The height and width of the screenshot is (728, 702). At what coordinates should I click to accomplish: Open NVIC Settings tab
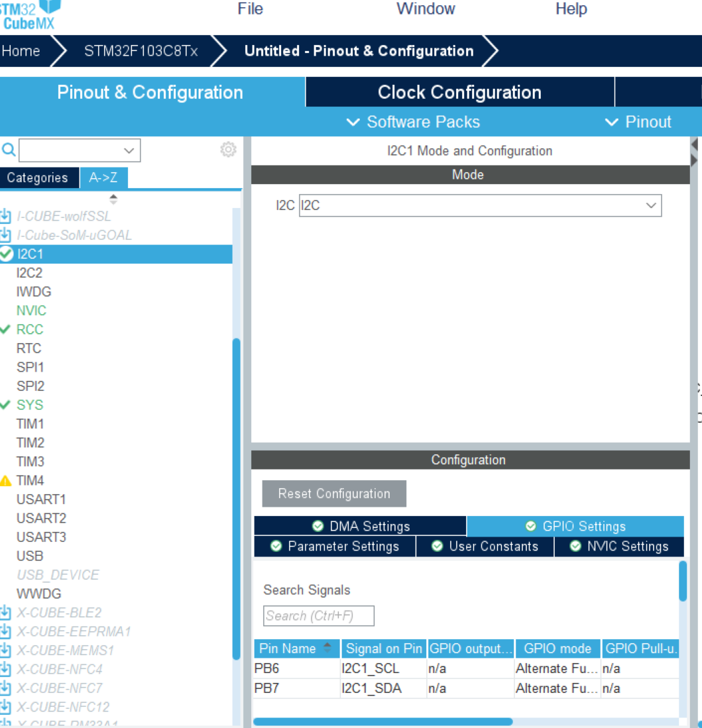[619, 546]
